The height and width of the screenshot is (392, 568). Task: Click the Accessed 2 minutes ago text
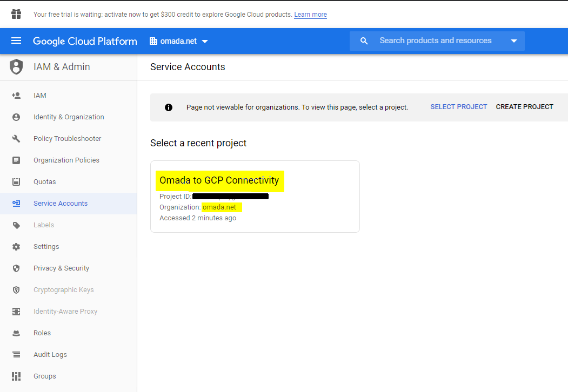click(198, 218)
